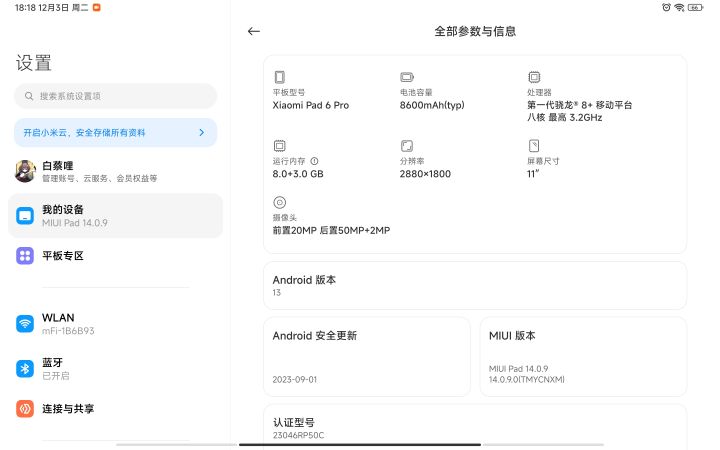Click the 8.0+3.0 GB memory value

(x=298, y=174)
